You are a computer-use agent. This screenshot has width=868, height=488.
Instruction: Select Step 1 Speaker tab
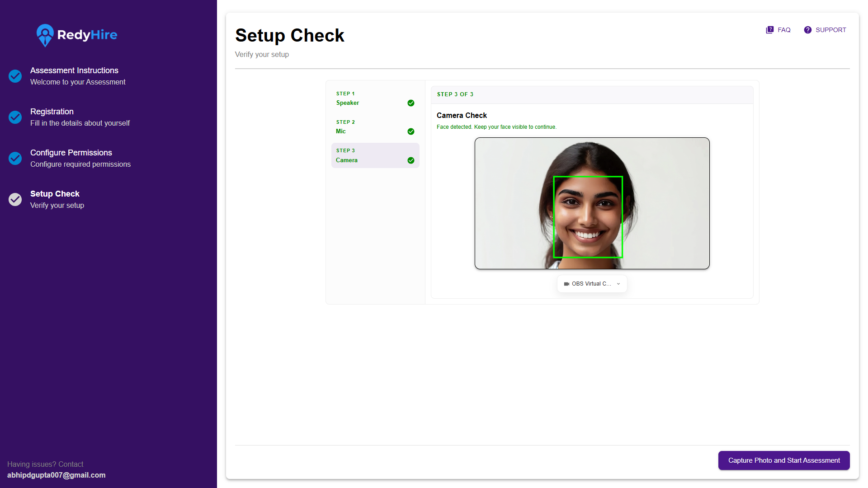pyautogui.click(x=375, y=99)
